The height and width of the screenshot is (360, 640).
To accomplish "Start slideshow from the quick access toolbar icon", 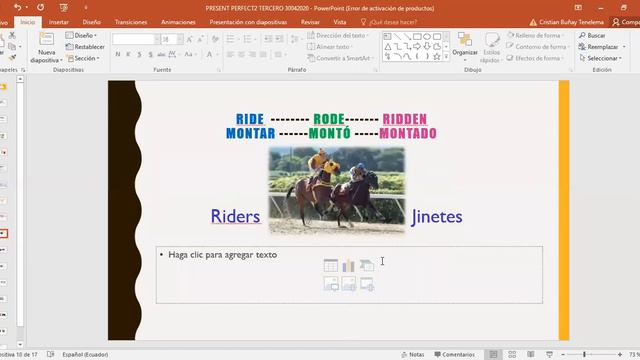I will click(63, 7).
